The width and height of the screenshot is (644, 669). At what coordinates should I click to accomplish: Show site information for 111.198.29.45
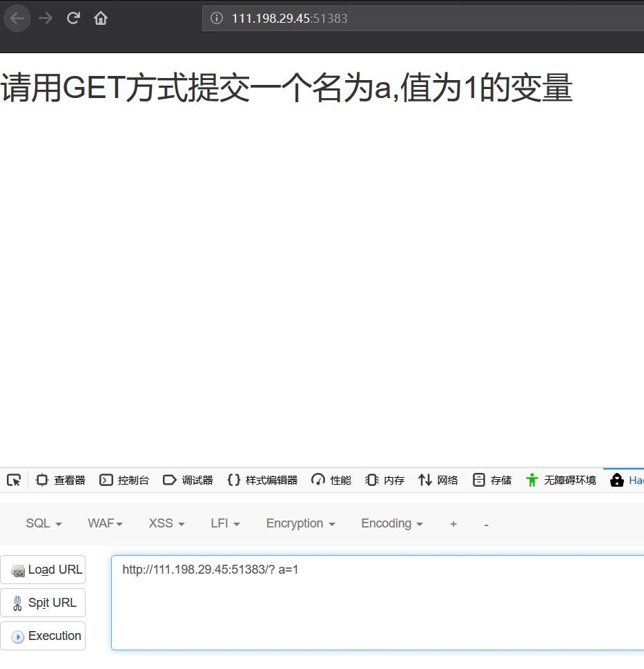217,18
